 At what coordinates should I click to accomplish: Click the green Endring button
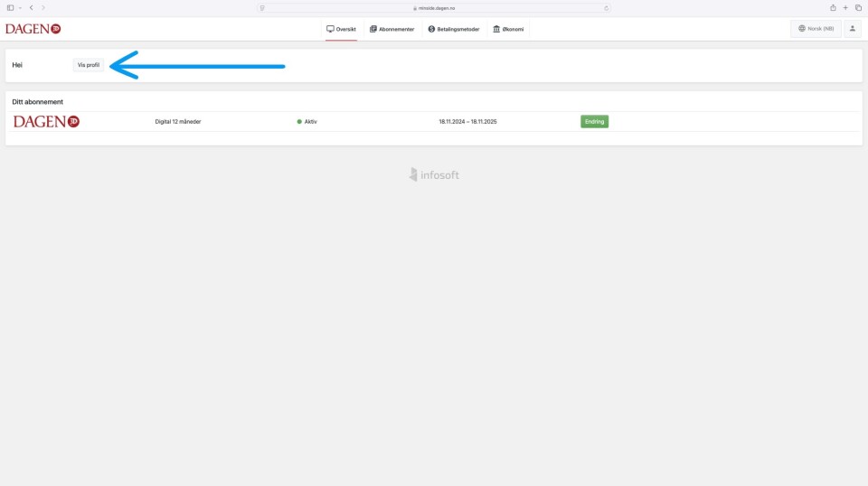coord(594,121)
